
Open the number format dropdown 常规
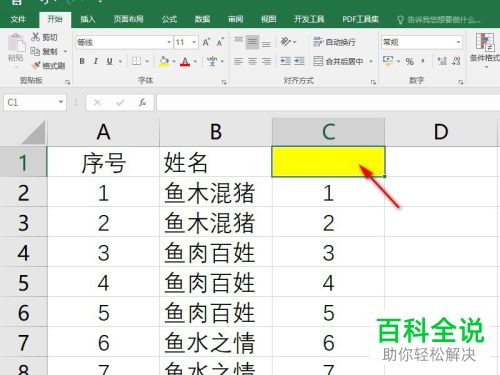(x=458, y=42)
